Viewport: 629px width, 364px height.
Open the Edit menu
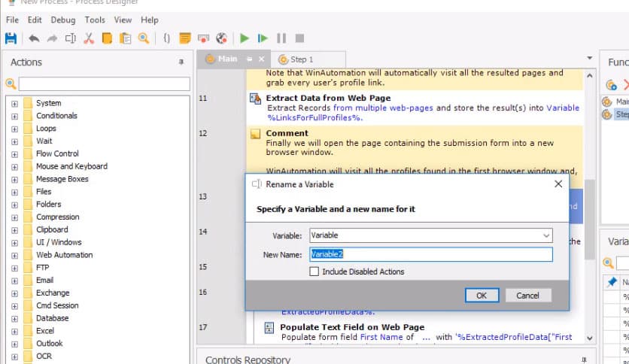pos(35,20)
